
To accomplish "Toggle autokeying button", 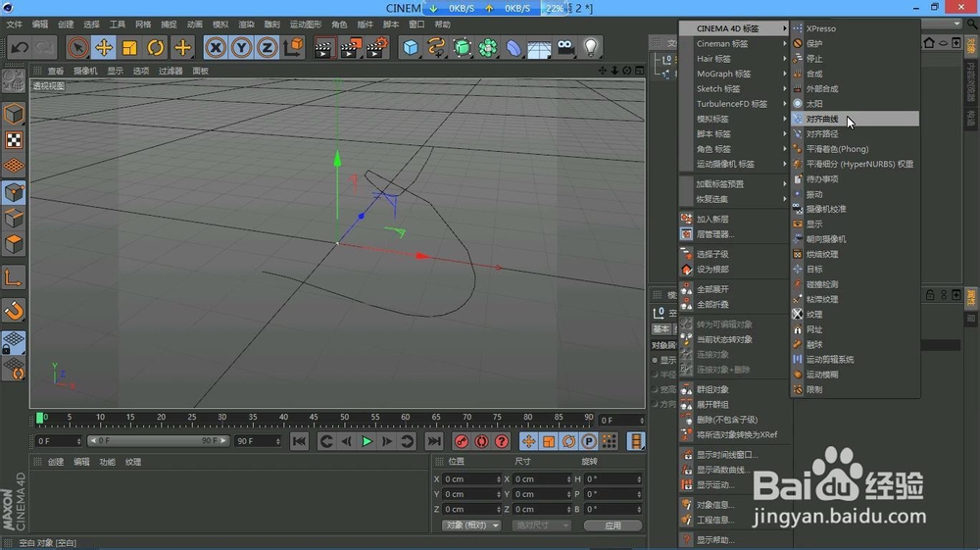I will 481,441.
